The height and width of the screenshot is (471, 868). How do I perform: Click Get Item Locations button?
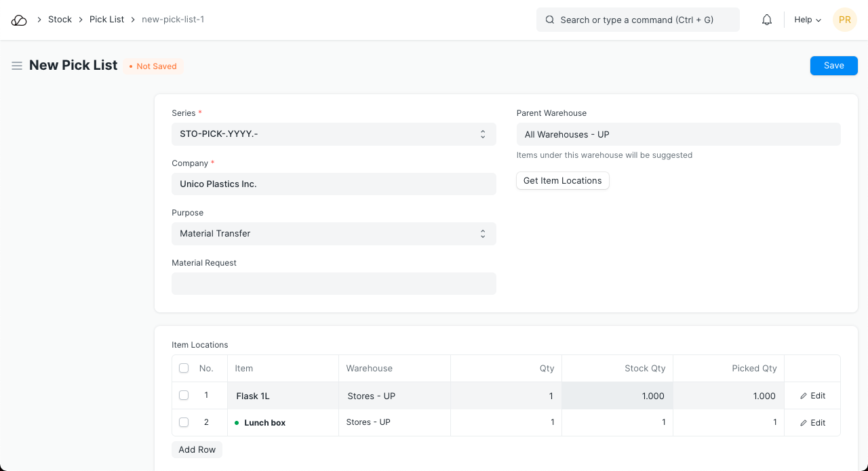(x=562, y=181)
